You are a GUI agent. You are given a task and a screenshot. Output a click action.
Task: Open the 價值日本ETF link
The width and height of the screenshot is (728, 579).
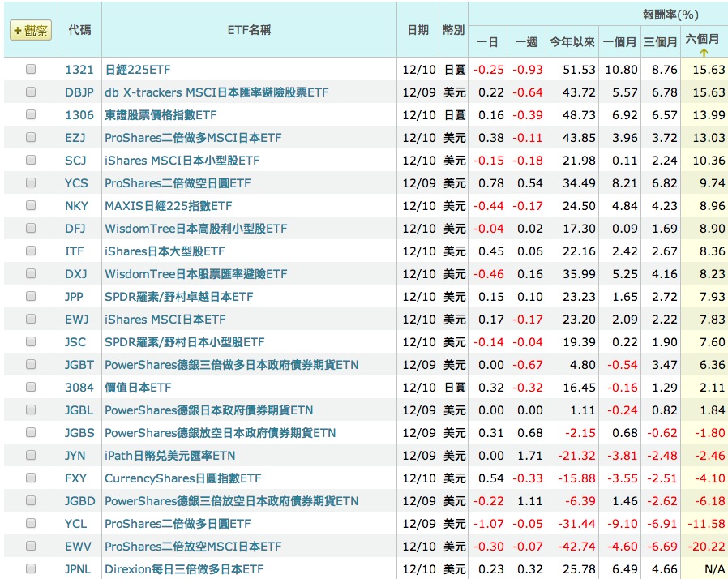139,388
